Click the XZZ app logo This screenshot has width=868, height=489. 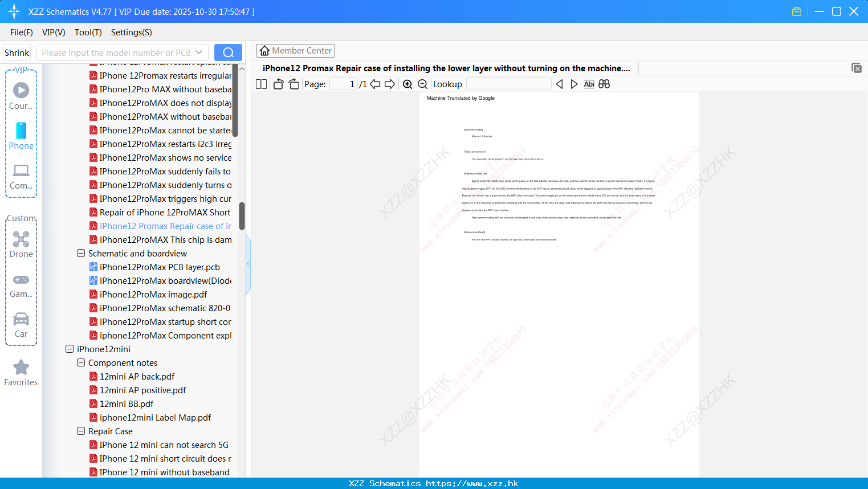14,11
